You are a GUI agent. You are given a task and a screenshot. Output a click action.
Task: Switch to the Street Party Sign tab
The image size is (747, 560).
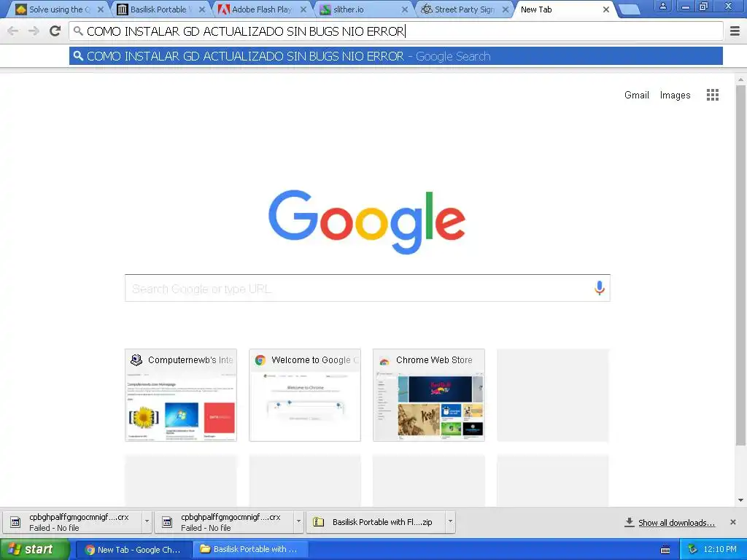pyautogui.click(x=464, y=9)
